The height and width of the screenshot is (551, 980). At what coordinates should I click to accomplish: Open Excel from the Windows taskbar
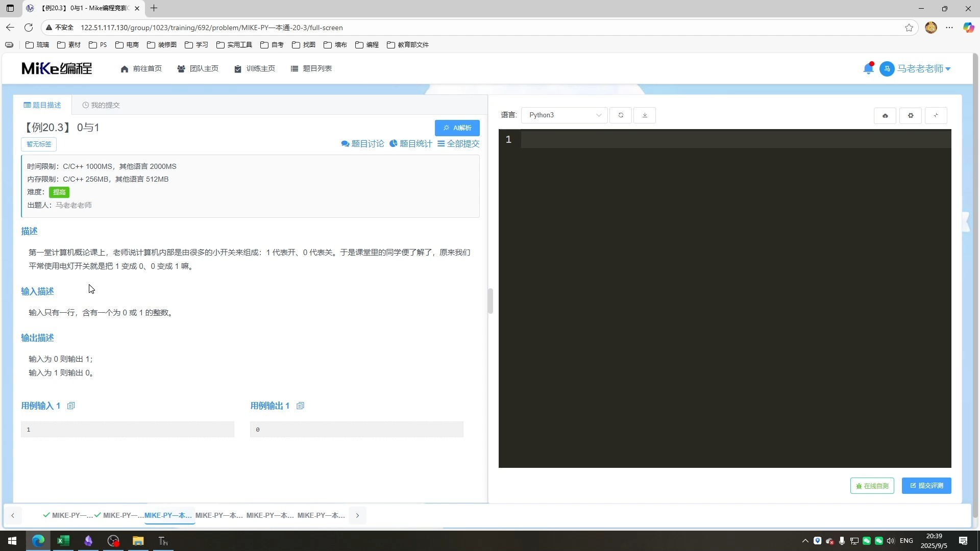(63, 541)
